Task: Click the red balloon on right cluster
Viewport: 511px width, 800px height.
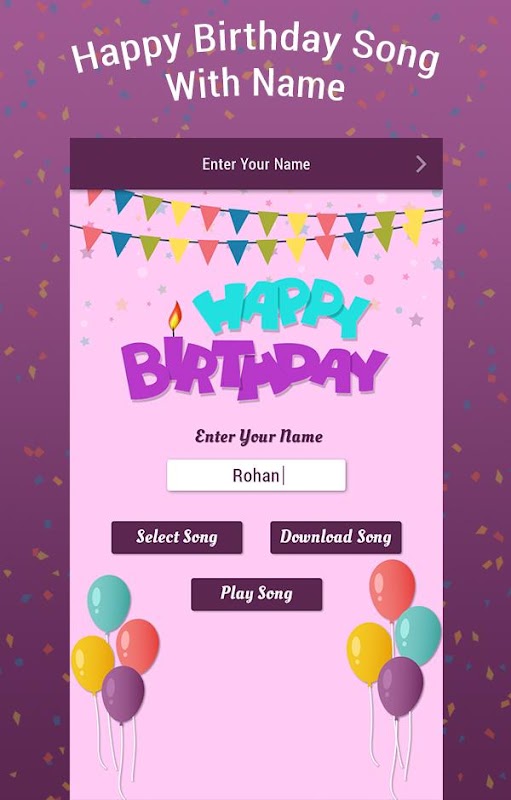Action: (392, 591)
